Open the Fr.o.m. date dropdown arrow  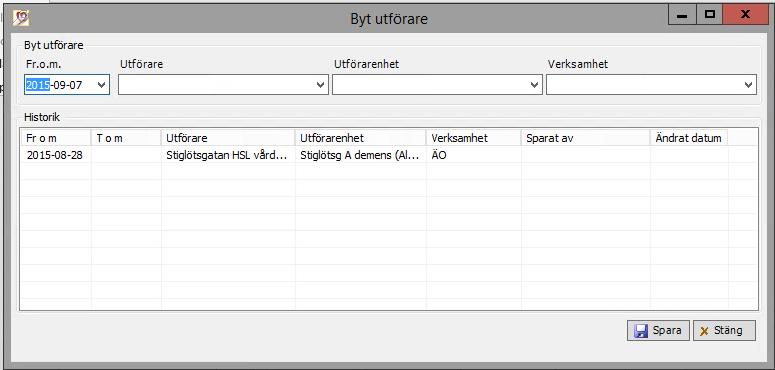coord(102,84)
